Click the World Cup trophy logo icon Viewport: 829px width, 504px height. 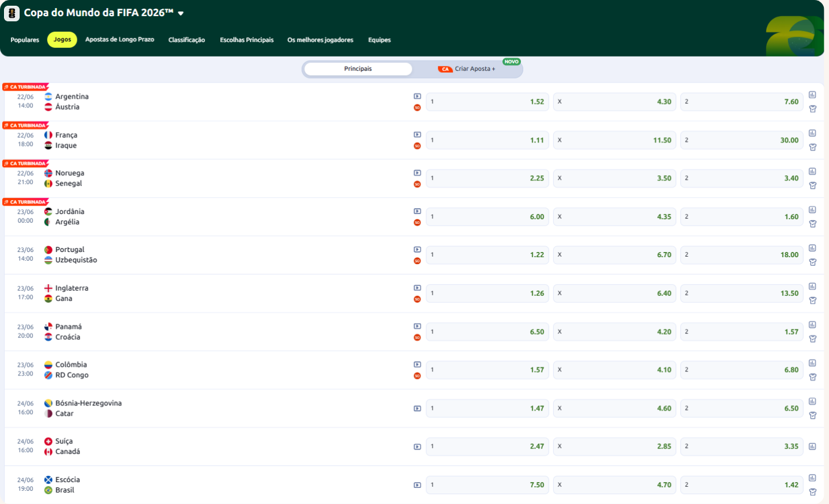12,13
